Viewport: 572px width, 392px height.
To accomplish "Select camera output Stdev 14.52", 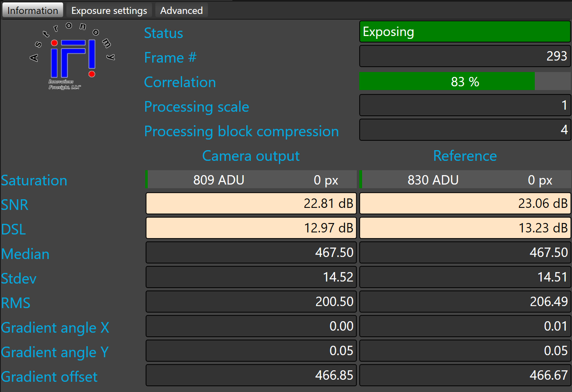I will coord(251,277).
